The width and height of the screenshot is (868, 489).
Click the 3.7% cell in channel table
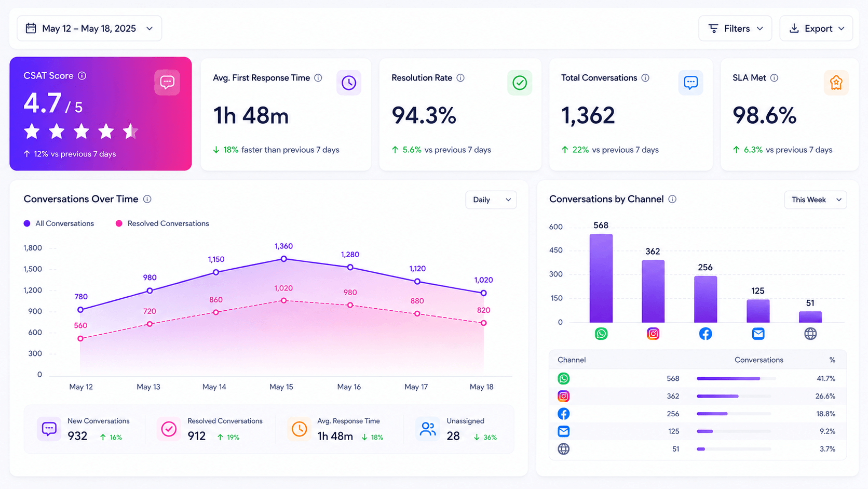(x=828, y=449)
